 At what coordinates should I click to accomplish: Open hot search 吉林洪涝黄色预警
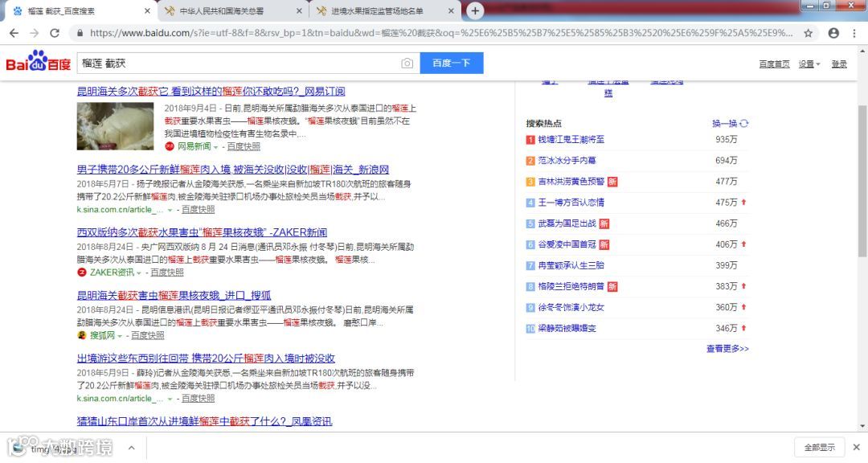(571, 182)
